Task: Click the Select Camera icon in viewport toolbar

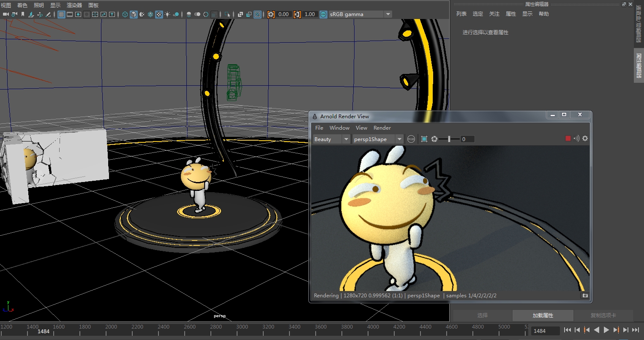Action: pos(6,14)
